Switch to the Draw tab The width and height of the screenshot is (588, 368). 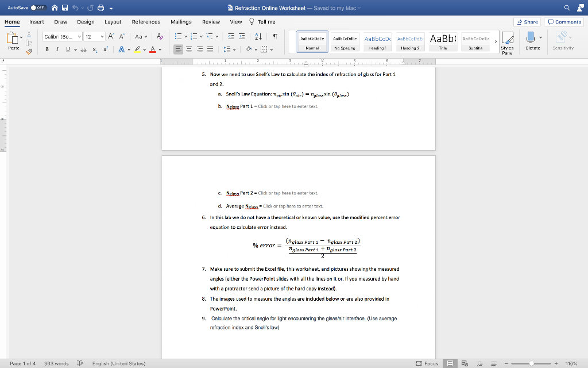(60, 22)
